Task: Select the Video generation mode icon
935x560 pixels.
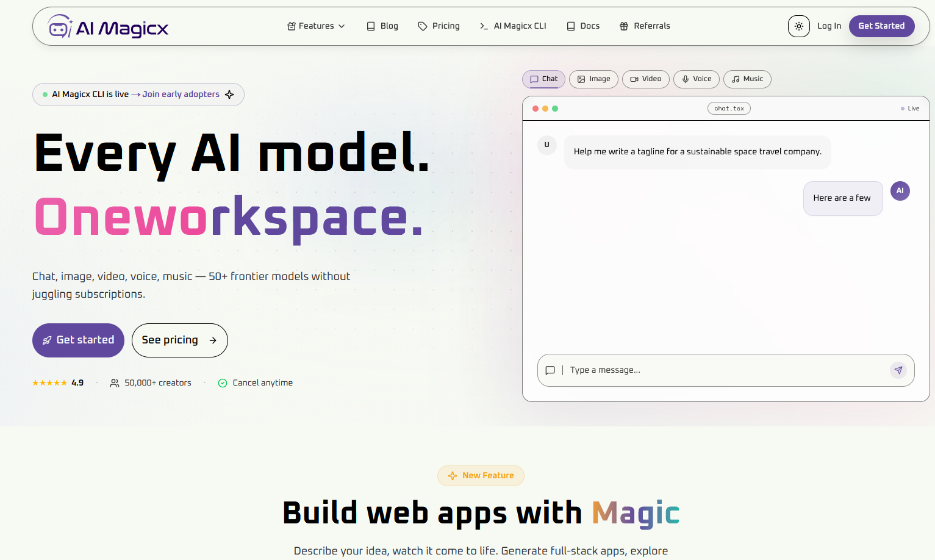Action: [634, 79]
